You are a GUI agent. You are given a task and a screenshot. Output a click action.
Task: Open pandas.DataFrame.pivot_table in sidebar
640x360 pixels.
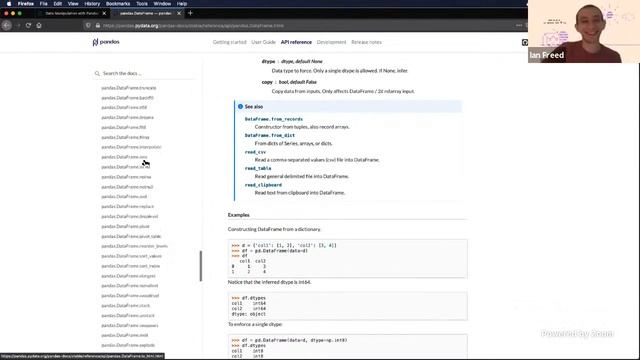(x=131, y=236)
